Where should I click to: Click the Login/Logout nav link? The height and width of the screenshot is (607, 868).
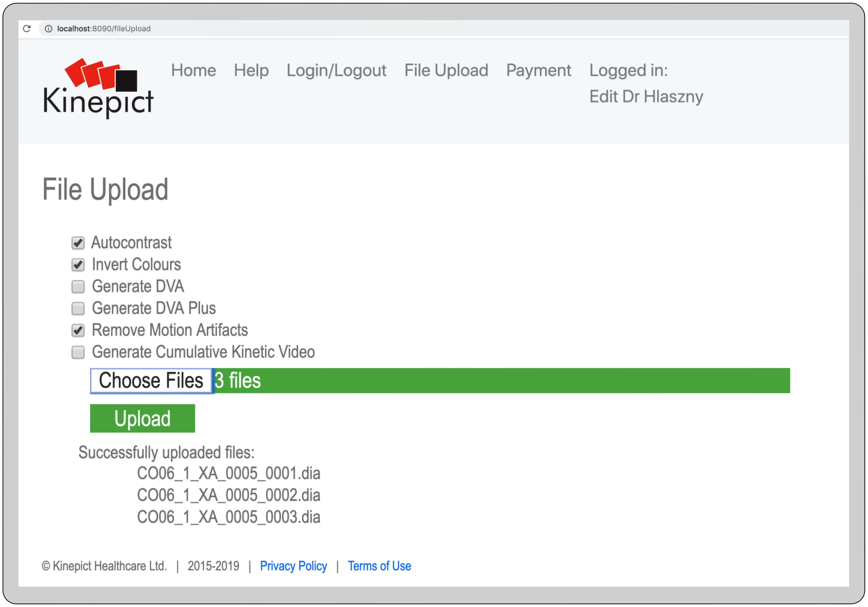point(336,70)
